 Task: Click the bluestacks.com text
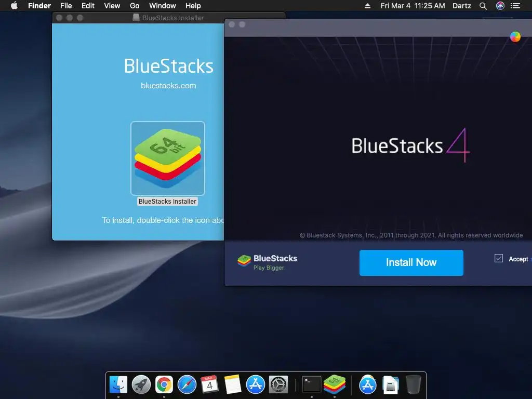pyautogui.click(x=168, y=86)
